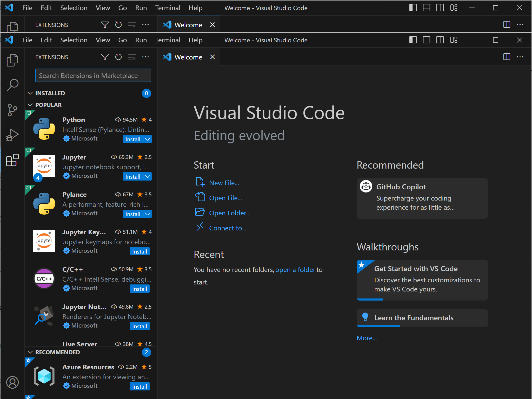Open Jupyter Install dropdown arrow
Viewport: 532px width, 399px height.
[x=148, y=177]
